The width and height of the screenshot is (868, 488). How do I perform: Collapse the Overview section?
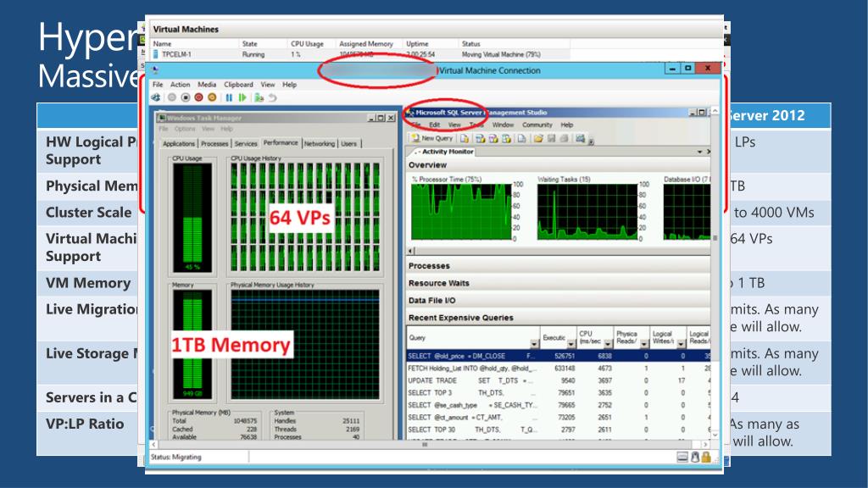click(x=558, y=165)
